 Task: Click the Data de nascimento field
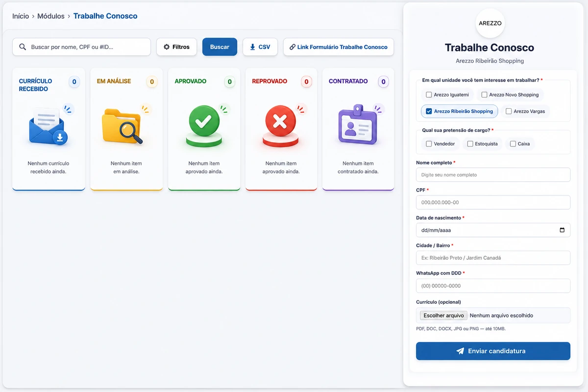[x=493, y=230]
